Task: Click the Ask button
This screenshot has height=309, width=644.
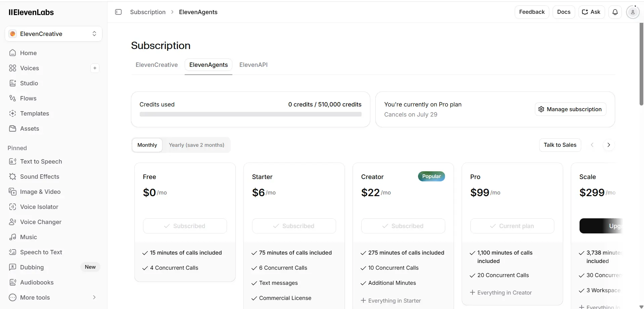Action: (x=591, y=12)
